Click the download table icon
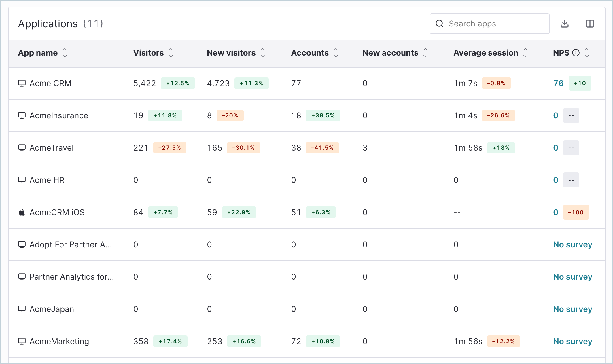 click(565, 24)
